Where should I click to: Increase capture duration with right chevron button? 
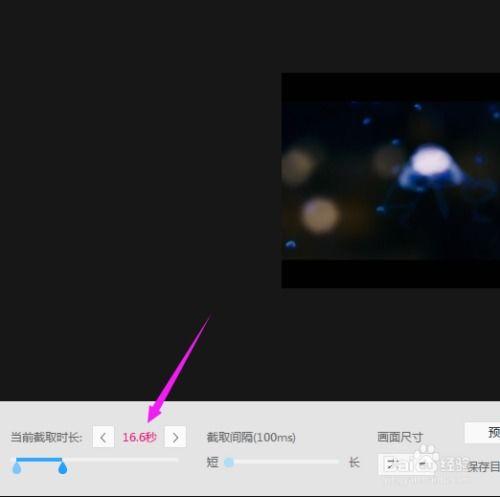pos(175,437)
